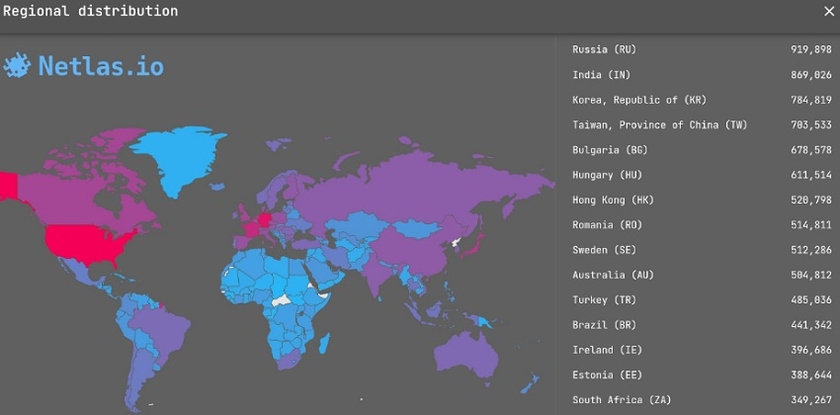Click the Turkey (TR) row
The height and width of the screenshot is (415, 840).
tap(604, 300)
